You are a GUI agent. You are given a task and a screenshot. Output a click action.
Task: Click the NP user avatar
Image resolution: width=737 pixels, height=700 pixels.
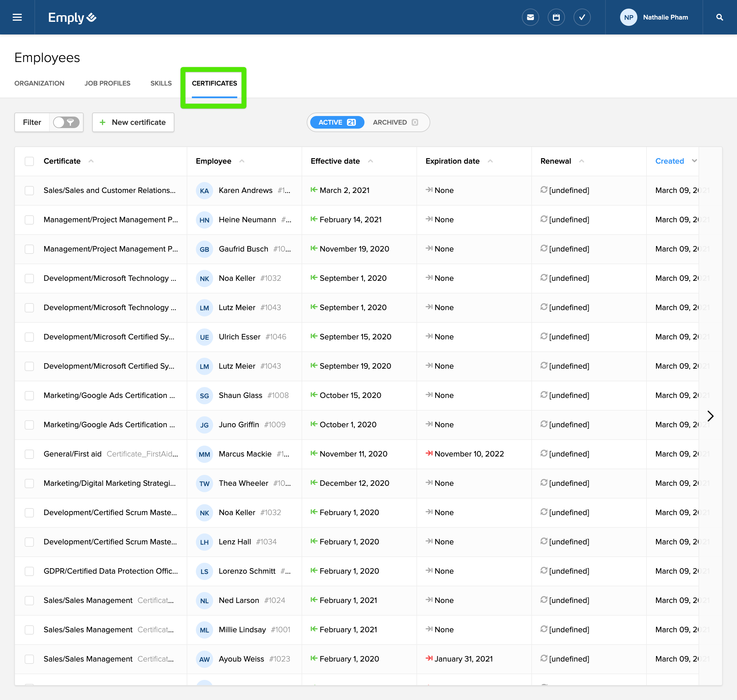(x=628, y=17)
